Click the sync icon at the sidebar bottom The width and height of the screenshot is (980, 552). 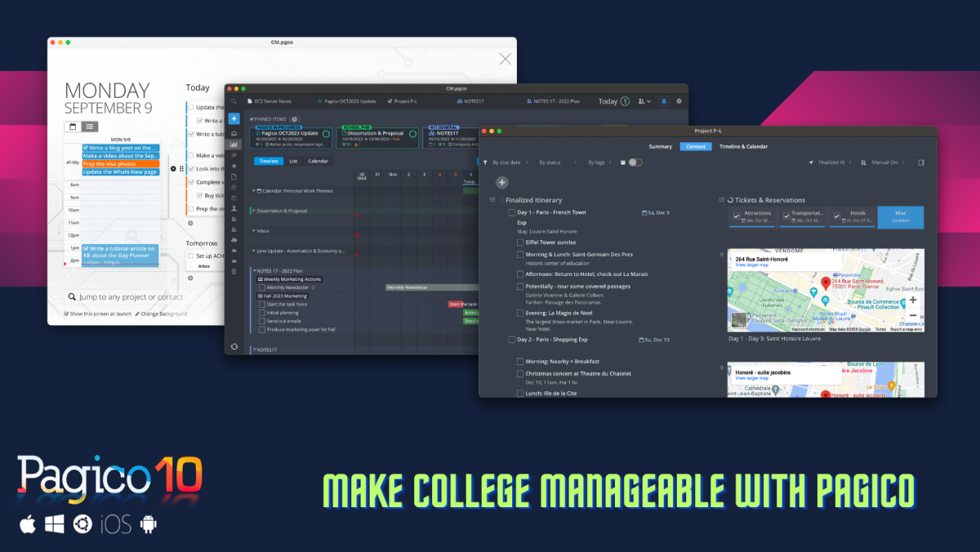234,346
